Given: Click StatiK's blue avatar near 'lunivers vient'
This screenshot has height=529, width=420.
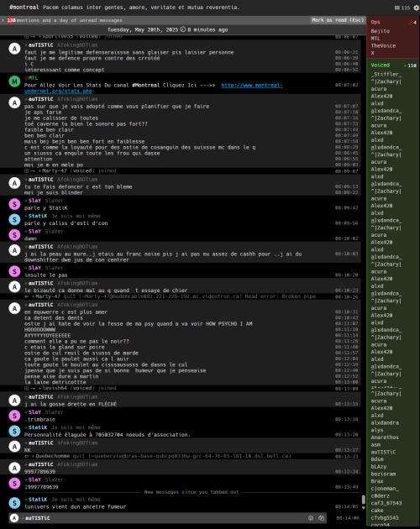Looking at the screenshot, I should coord(14,503).
